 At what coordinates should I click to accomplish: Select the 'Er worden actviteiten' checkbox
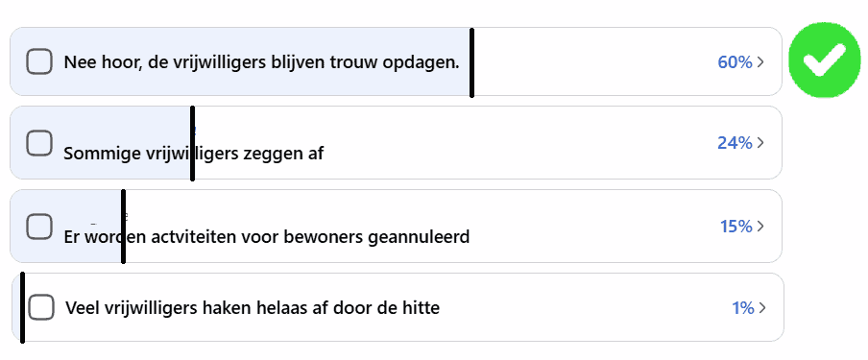pos(39,227)
